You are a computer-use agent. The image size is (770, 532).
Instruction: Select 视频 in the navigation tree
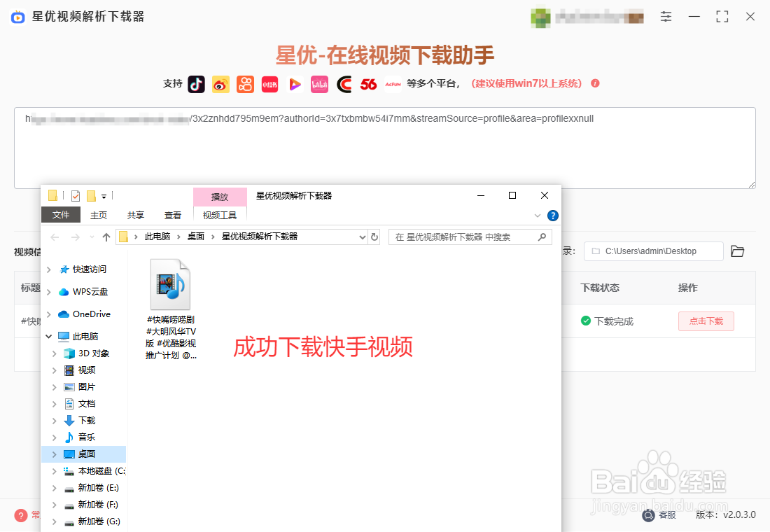[86, 370]
